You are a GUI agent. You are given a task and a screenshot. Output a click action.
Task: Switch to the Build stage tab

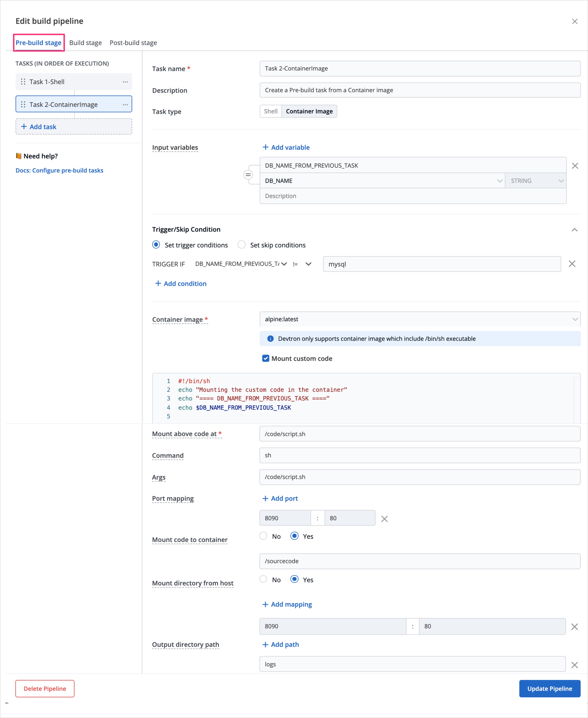(x=85, y=43)
